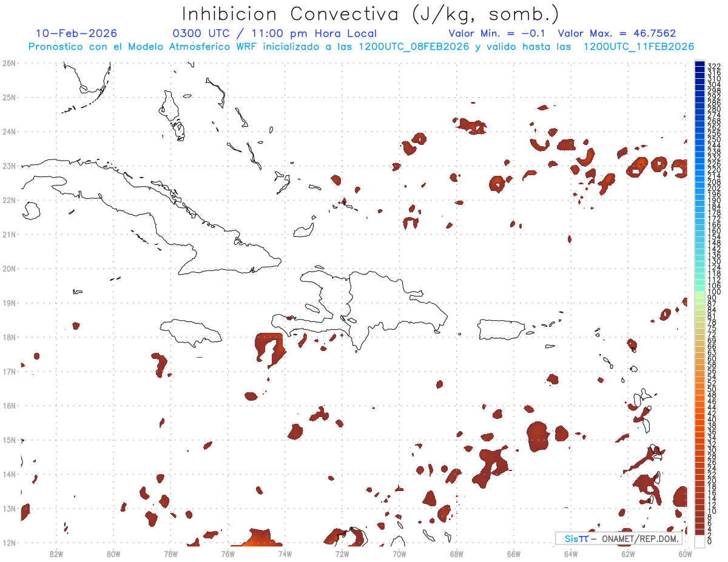Click the dark blue 322 swatch atop the colorbar
The width and height of the screenshot is (728, 562).
pyautogui.click(x=699, y=65)
